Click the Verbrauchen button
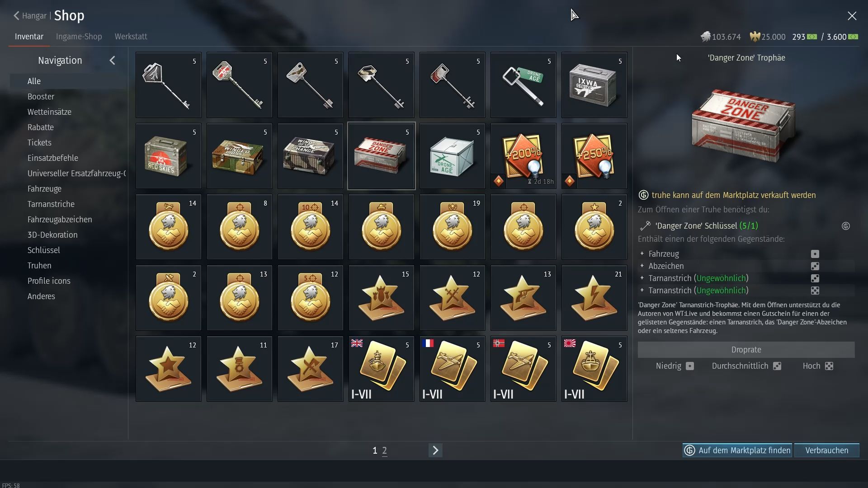 (827, 450)
